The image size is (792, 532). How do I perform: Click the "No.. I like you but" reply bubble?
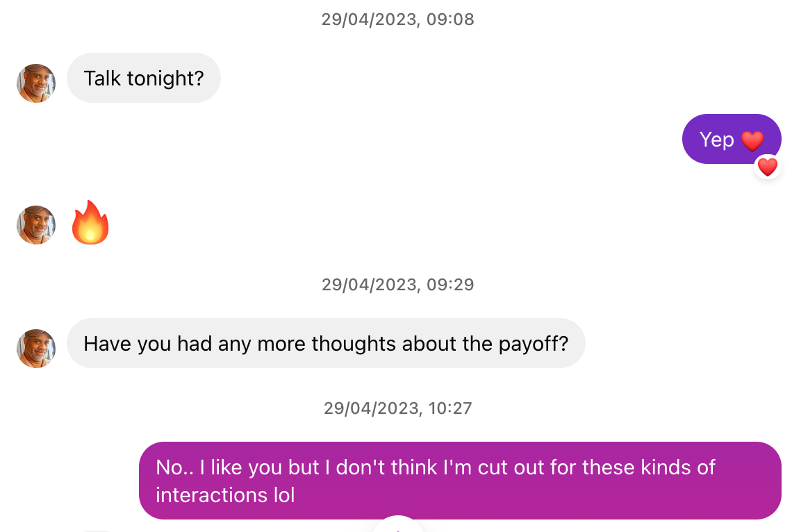tap(460, 481)
